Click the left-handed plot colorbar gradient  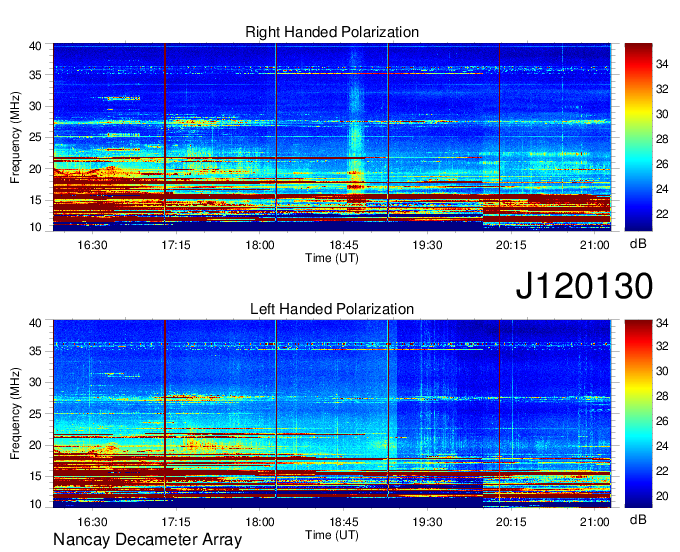[x=638, y=413]
